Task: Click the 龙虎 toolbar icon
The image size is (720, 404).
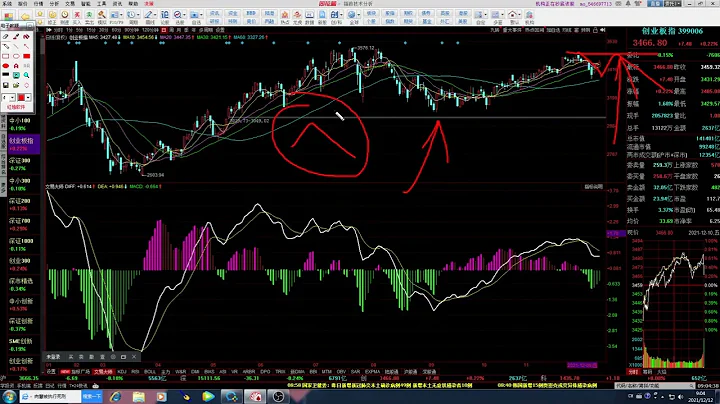Action: tap(297, 17)
